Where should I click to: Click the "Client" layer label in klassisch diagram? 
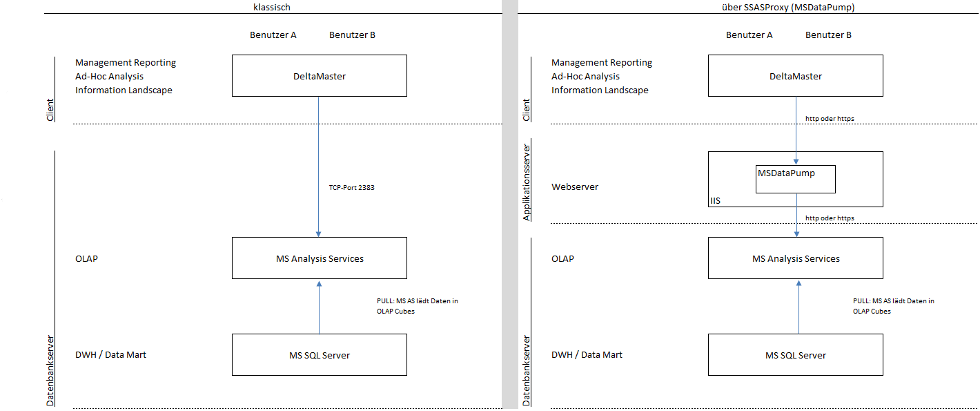50,110
